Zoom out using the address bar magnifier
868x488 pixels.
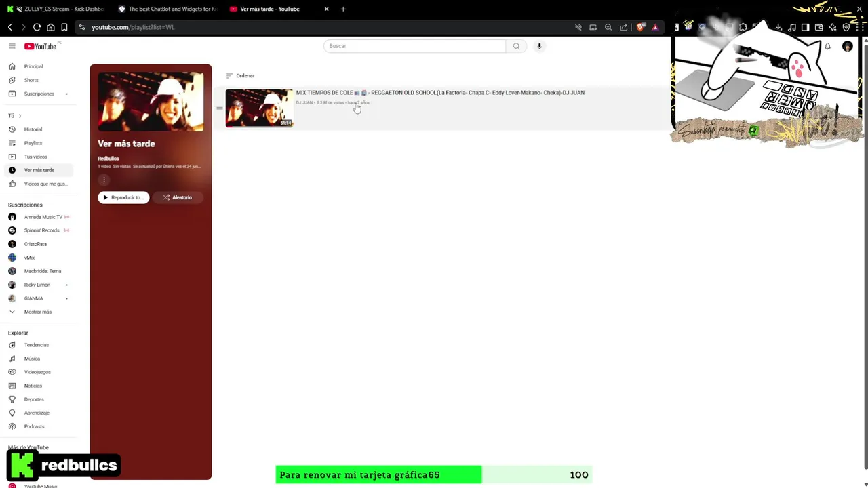(608, 27)
